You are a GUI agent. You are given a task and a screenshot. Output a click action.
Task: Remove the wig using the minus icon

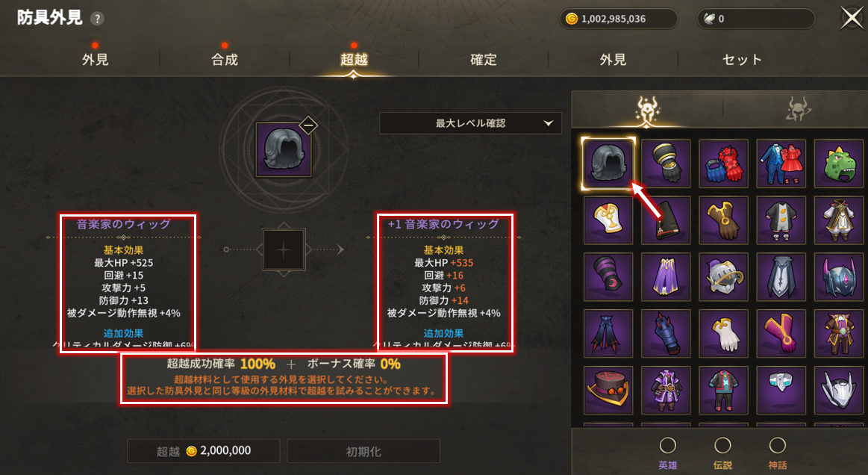(308, 125)
